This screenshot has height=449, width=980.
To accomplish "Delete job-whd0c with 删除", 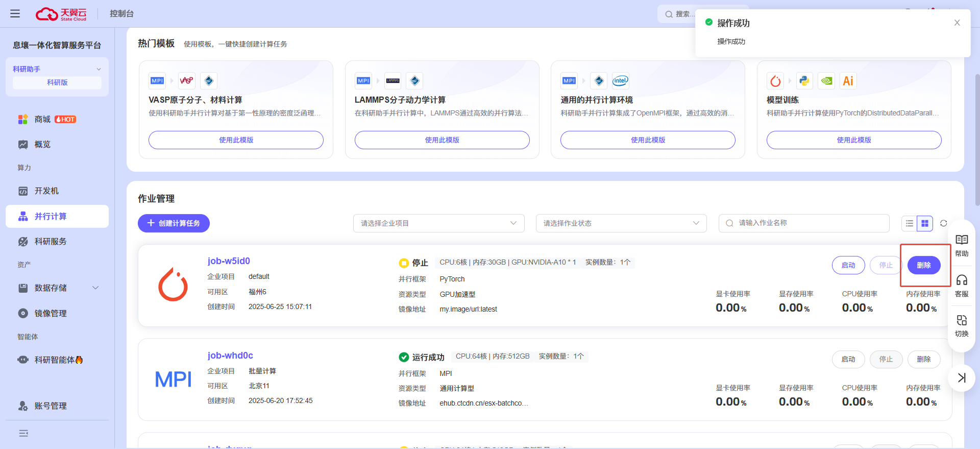I will (x=924, y=359).
